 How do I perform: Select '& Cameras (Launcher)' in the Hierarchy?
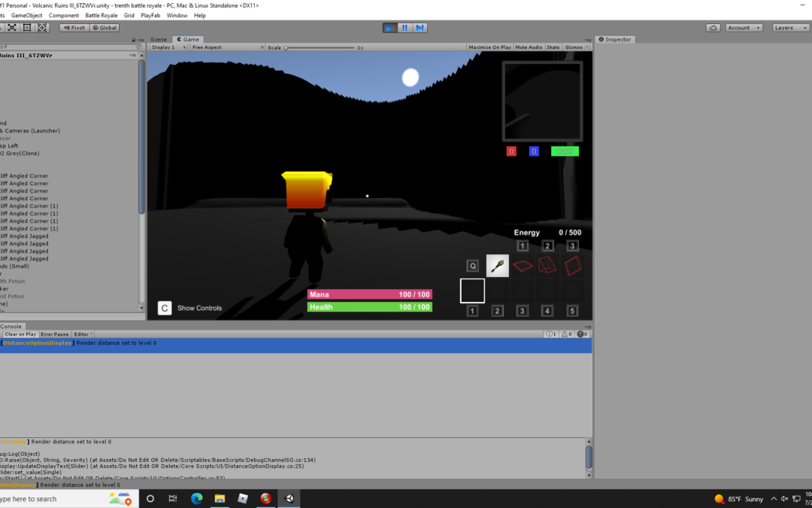point(30,131)
